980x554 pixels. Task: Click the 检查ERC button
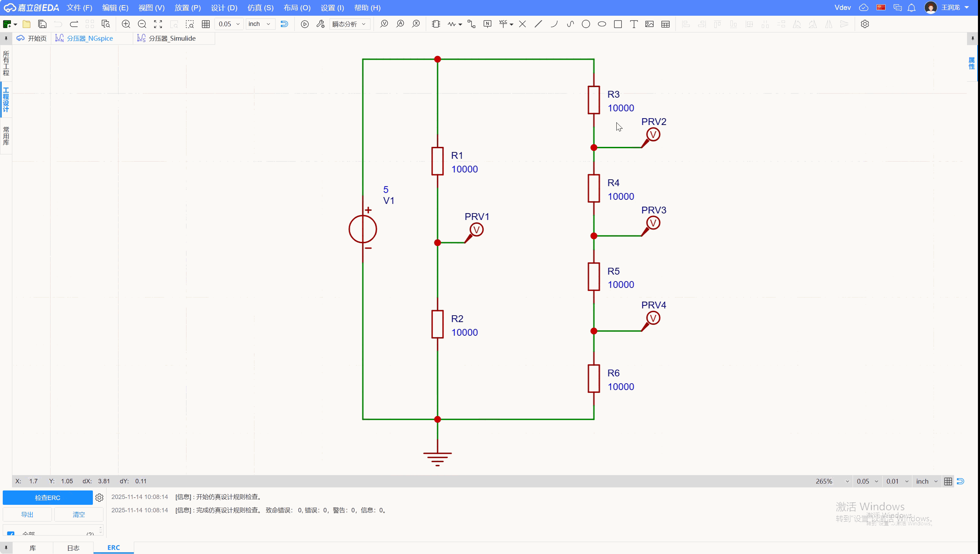pyautogui.click(x=47, y=498)
